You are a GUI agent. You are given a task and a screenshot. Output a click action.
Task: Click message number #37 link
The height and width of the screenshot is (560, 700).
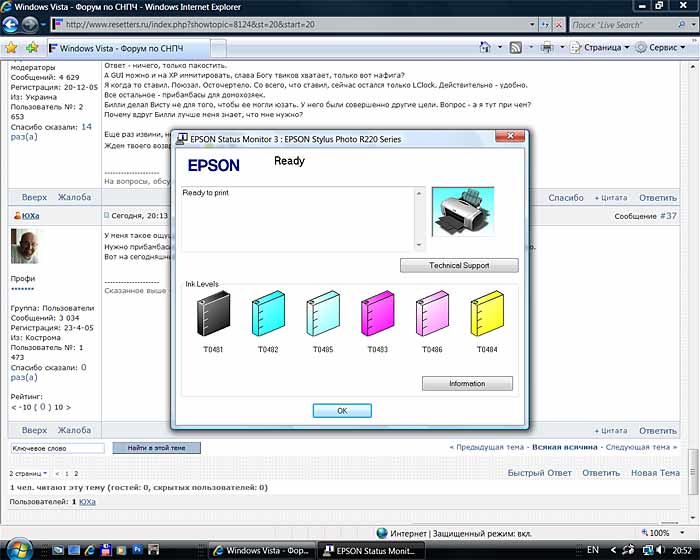point(668,216)
